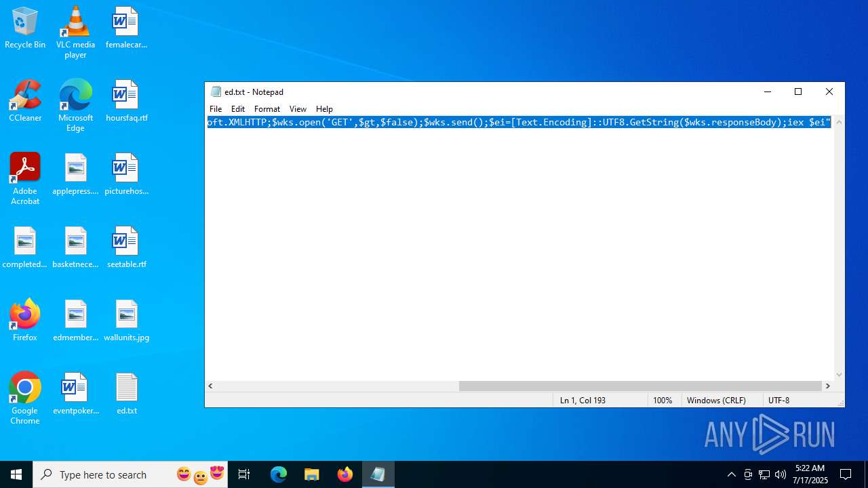Open File Explorer from the taskbar
Screen dimensions: 868x488
click(x=312, y=474)
